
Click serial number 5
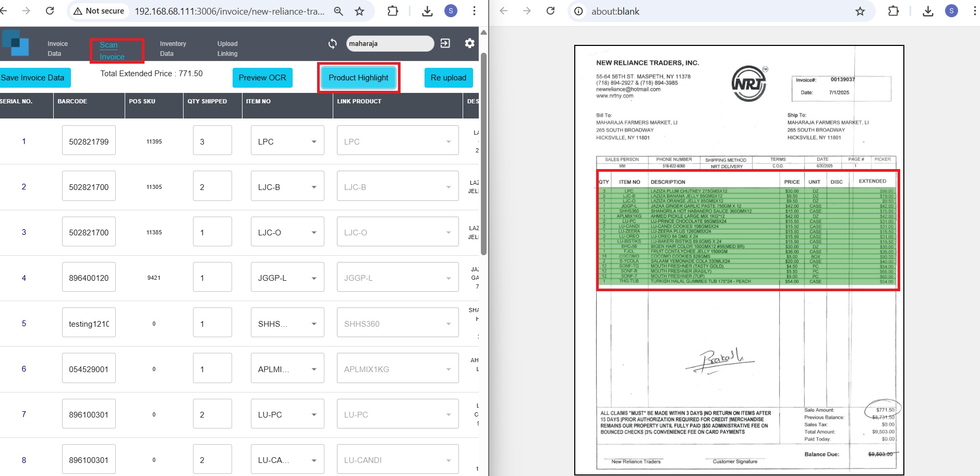point(23,323)
